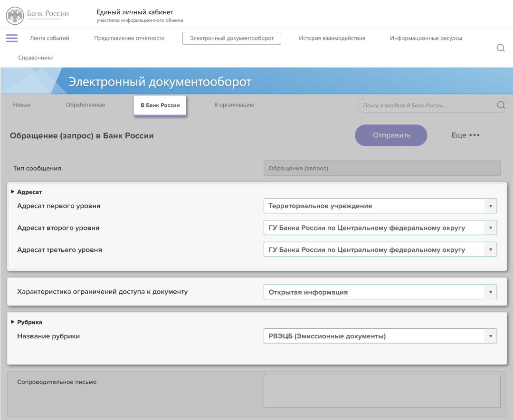The height and width of the screenshot is (420, 513).
Task: Click the magnifier icon in section search field
Action: point(501,105)
